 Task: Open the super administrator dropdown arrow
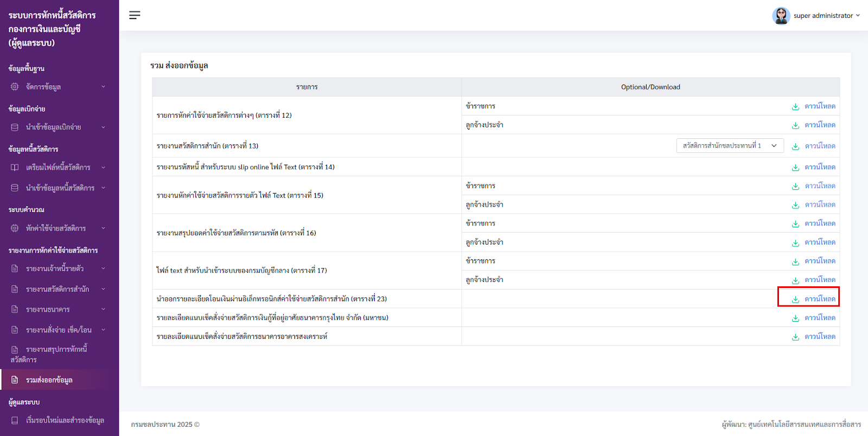pos(858,15)
